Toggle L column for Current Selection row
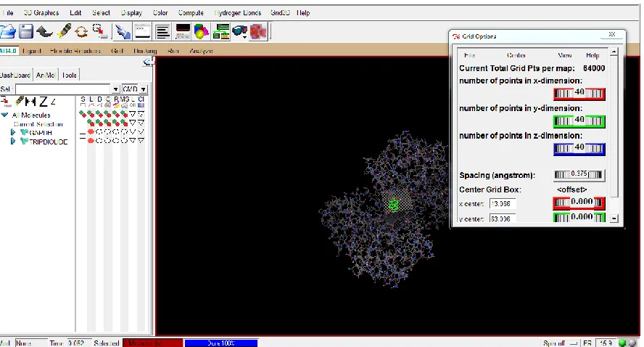The image size is (644, 347). coord(91,123)
